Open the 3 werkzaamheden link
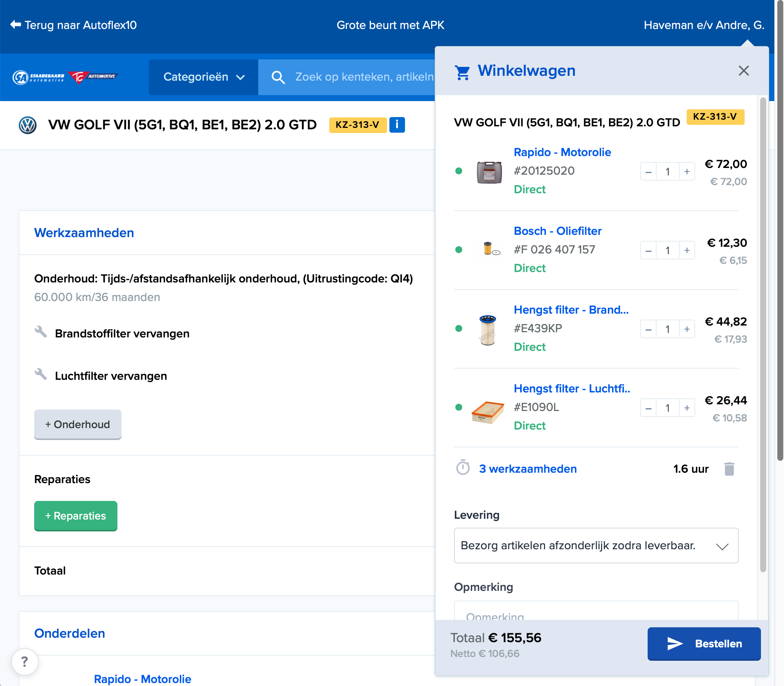 click(528, 469)
